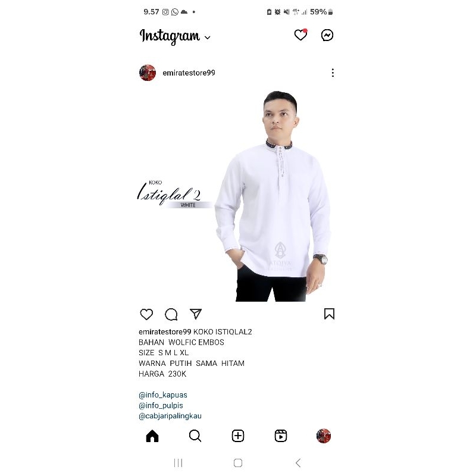Open Search tab magnifier icon
Viewport: 476px width, 476px height.
tap(195, 436)
